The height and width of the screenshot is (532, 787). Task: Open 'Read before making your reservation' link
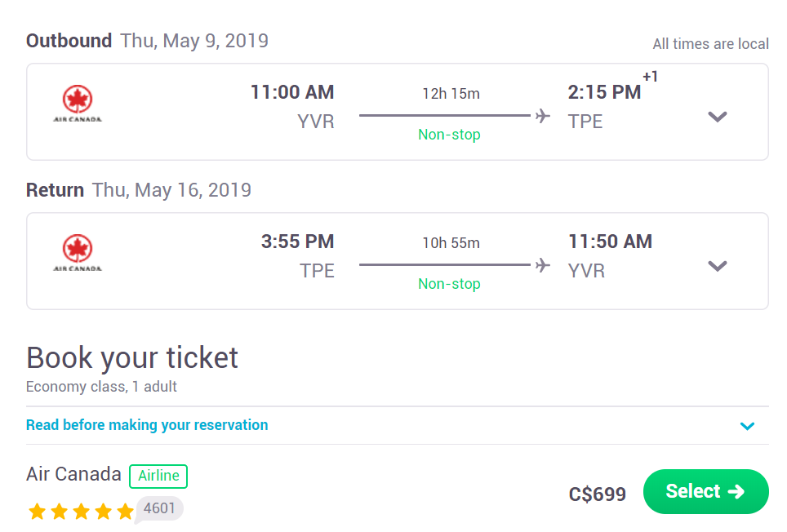pyautogui.click(x=147, y=425)
